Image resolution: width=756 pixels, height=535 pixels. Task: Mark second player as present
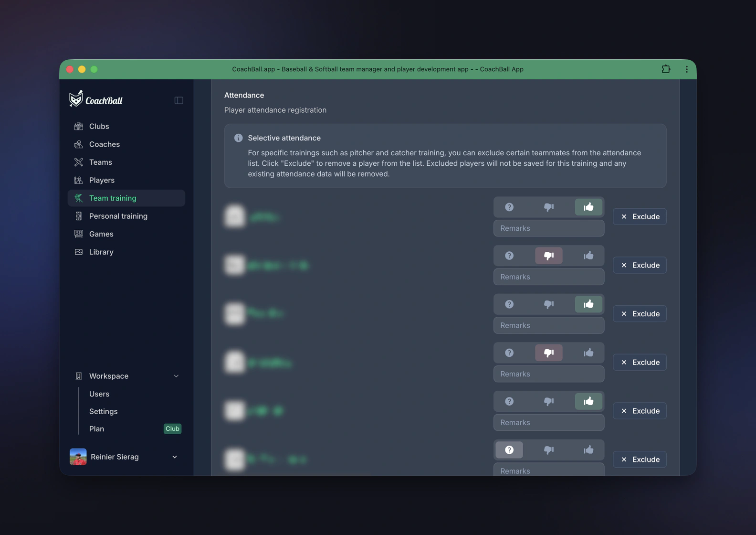588,256
